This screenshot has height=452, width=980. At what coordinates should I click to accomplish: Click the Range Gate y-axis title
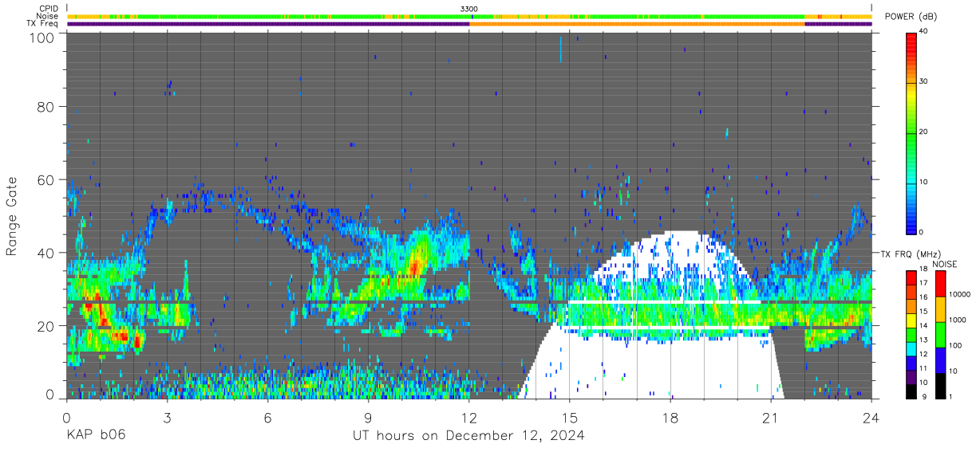pos(12,216)
